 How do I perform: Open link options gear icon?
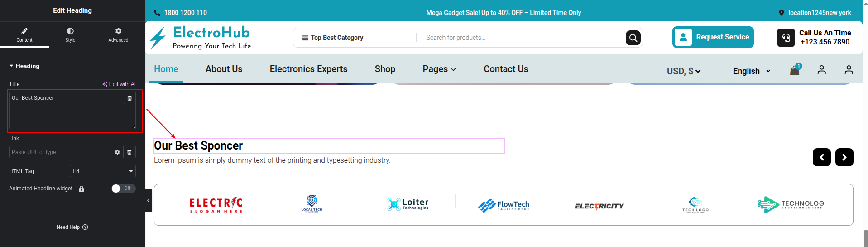(117, 152)
